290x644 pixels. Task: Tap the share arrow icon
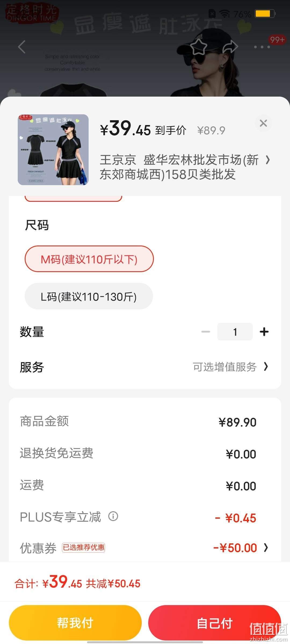pyautogui.click(x=230, y=47)
